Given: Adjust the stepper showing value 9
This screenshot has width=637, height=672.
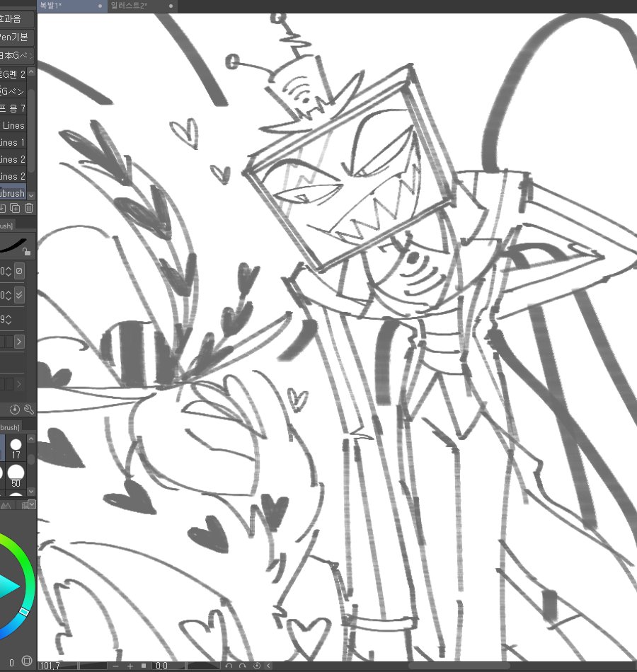Looking at the screenshot, I should click(x=8, y=320).
